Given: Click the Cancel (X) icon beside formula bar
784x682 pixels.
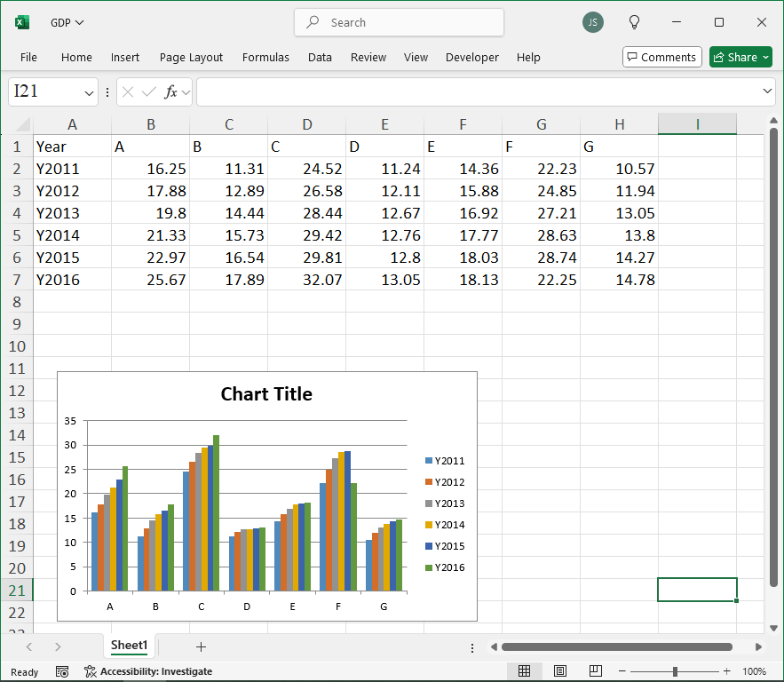Looking at the screenshot, I should [x=127, y=91].
